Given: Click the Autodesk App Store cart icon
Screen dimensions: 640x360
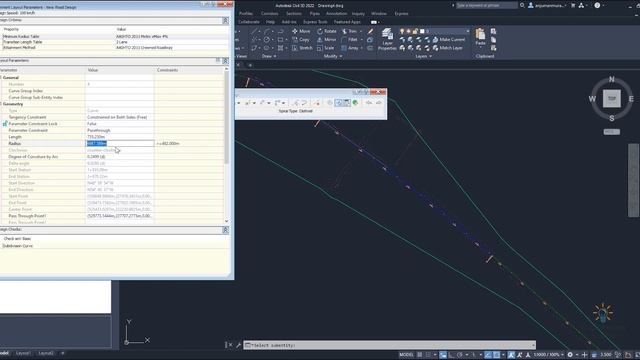Looking at the screenshot, I should [x=573, y=5].
